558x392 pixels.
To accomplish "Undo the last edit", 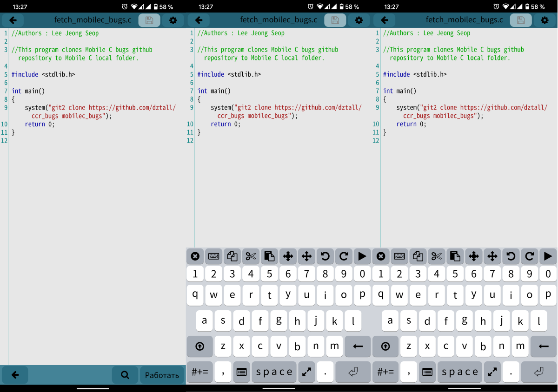I will (x=325, y=256).
